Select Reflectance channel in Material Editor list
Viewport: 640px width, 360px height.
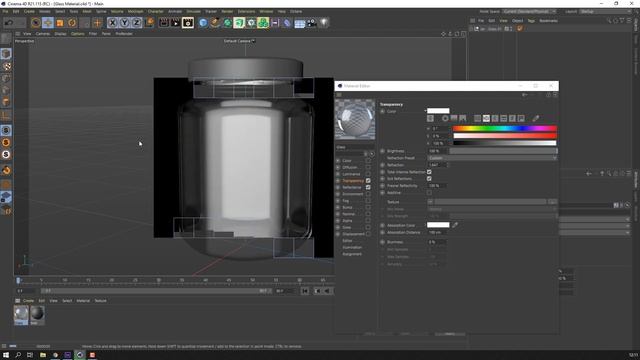352,187
